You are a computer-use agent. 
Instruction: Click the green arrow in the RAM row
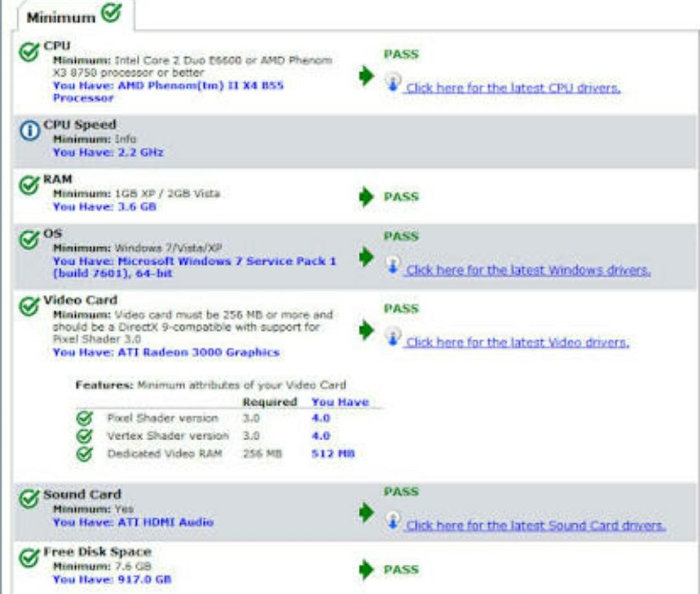pos(367,196)
